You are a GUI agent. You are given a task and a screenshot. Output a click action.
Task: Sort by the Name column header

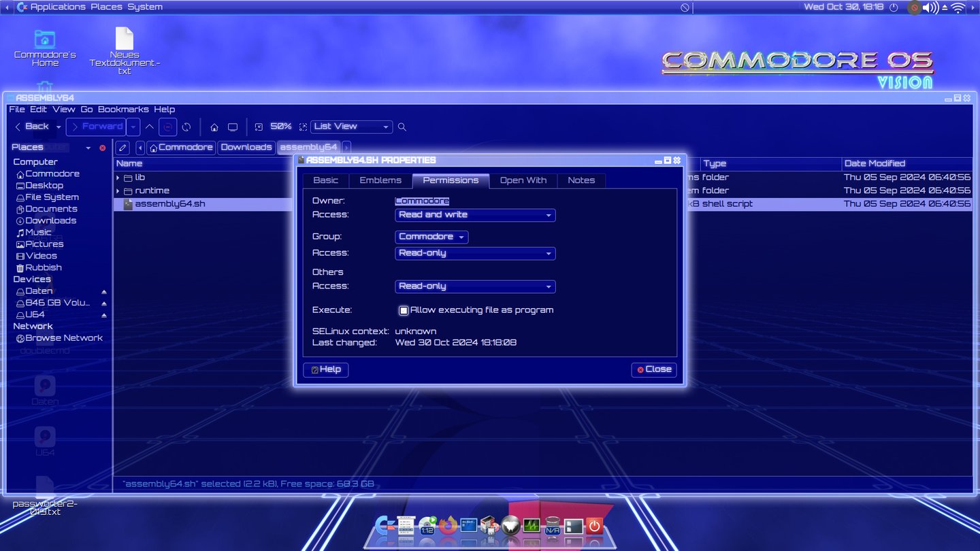pyautogui.click(x=204, y=164)
